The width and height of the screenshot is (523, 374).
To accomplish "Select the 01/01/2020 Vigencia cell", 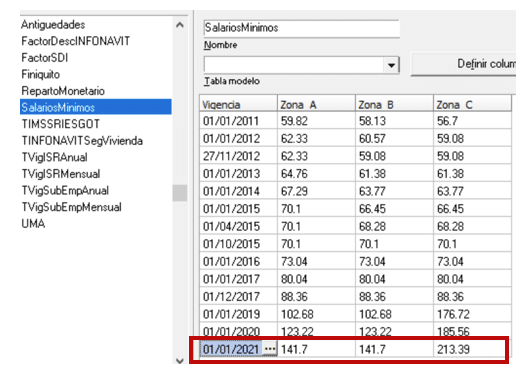I will pyautogui.click(x=238, y=331).
